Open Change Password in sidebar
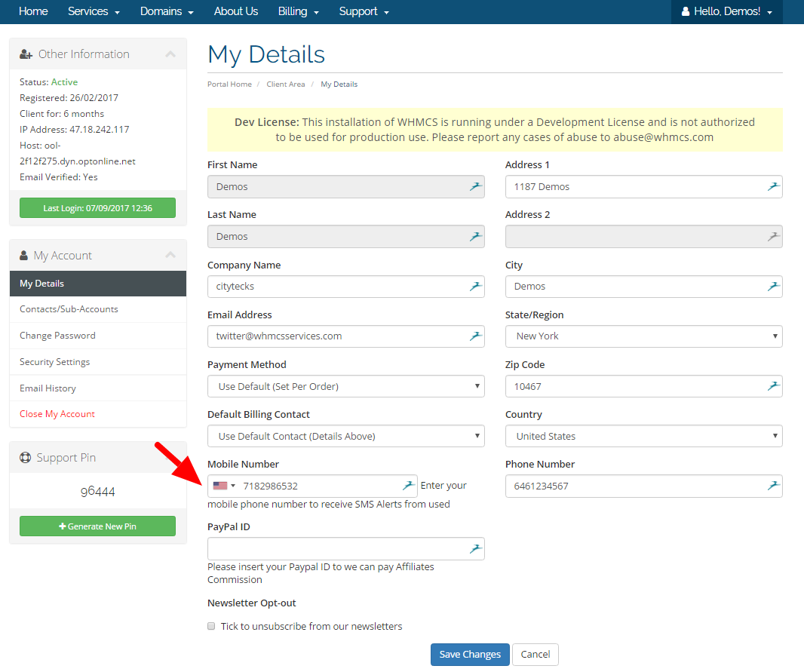Viewport: 804px width, 672px height. tap(98, 335)
